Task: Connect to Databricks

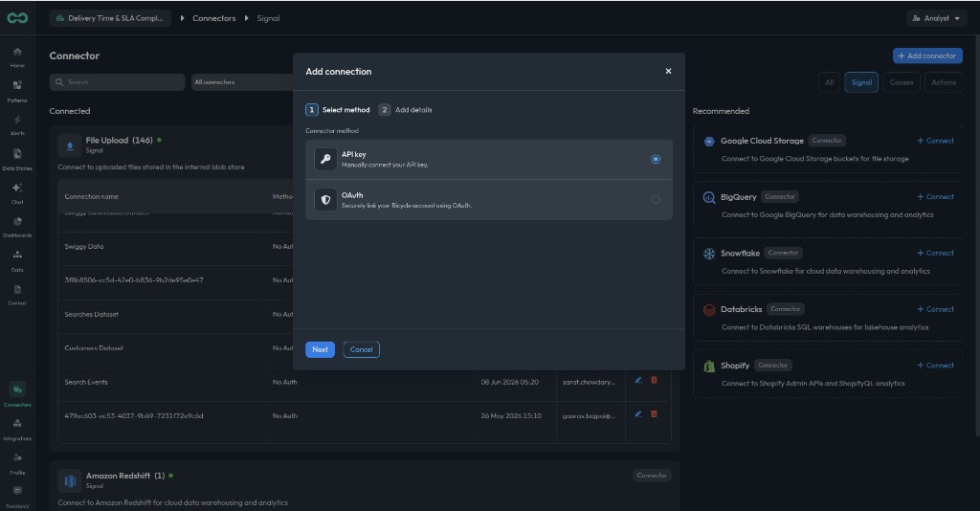Action: [x=935, y=309]
